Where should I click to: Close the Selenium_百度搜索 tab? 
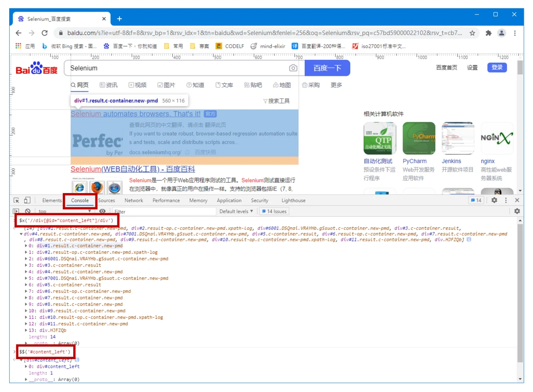point(104,19)
